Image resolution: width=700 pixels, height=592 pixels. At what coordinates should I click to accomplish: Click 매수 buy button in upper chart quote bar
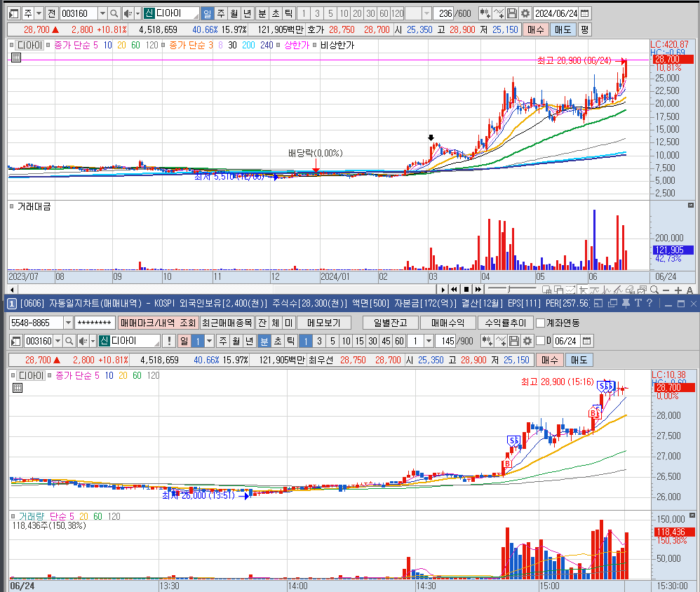coord(536,30)
